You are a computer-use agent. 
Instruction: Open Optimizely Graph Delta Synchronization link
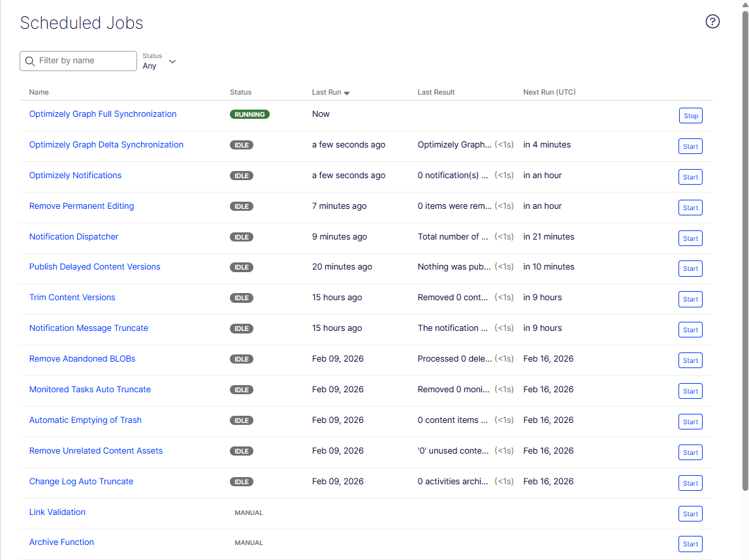[x=106, y=145]
